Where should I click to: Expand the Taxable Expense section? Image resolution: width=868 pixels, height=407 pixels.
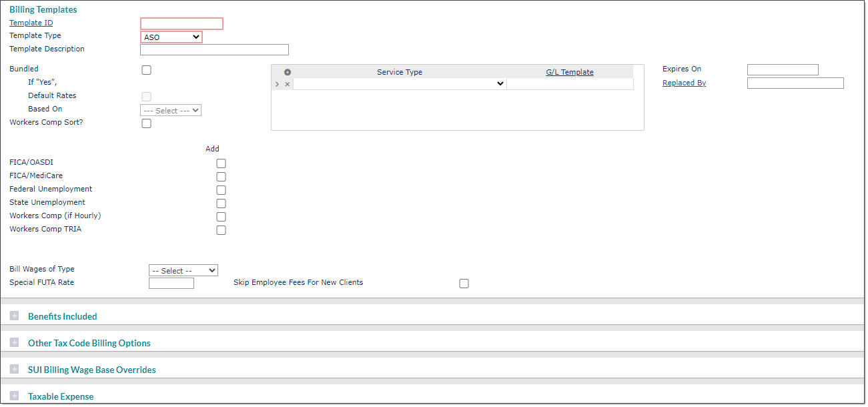click(14, 396)
